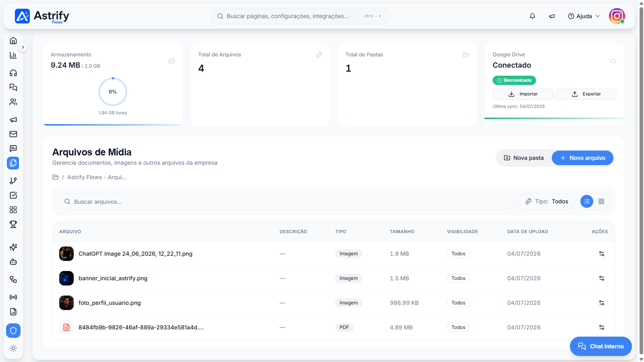Click the Astrify Flows breadcrumb folder
Viewport: 644px width, 362px height.
(x=97, y=177)
